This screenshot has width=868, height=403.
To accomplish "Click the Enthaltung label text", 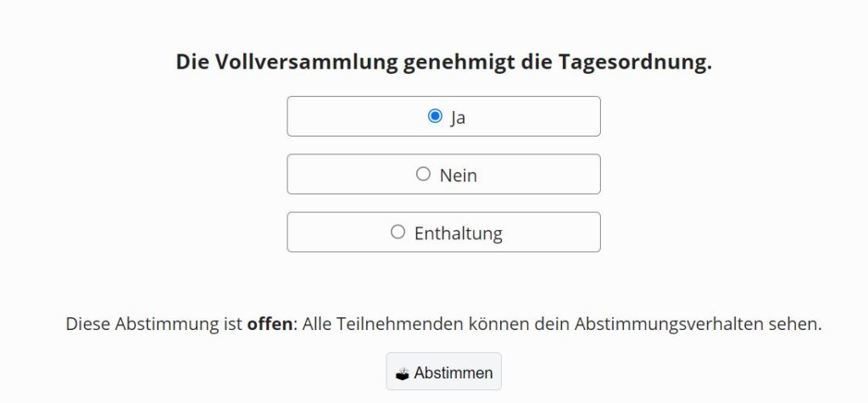I will coord(459,233).
